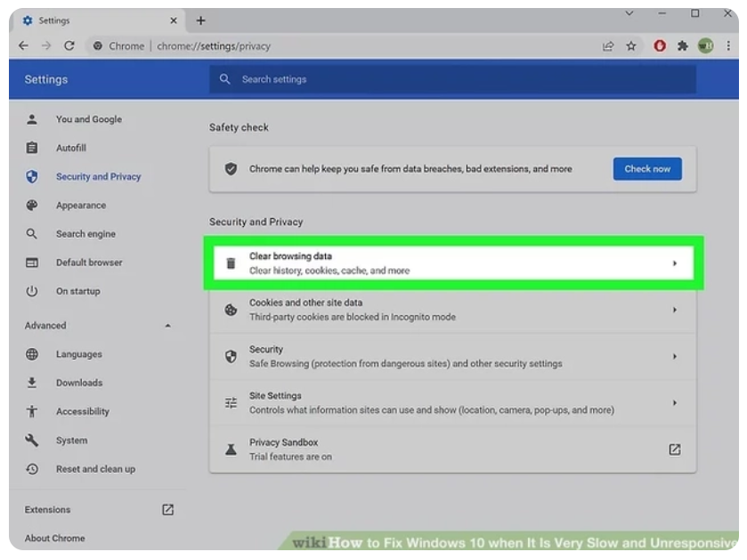Image resolution: width=747 pixels, height=560 pixels.
Task: Expand Clear browsing data row
Action: click(x=674, y=264)
